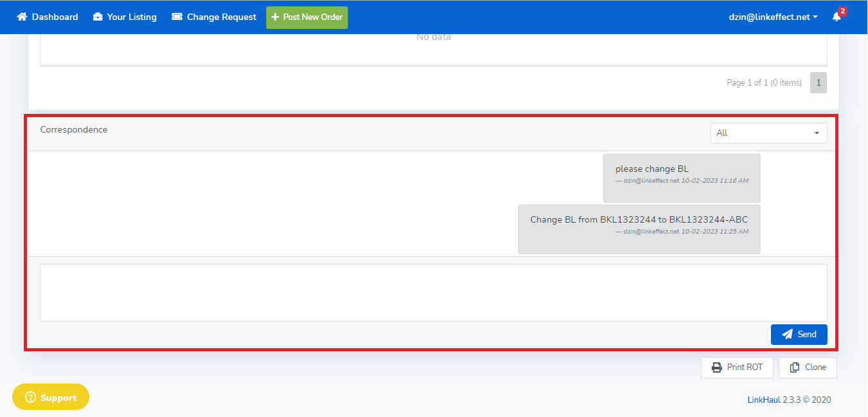Open the Correspondence filter dropdown showing All
Screen dimensions: 868x417
coord(768,133)
